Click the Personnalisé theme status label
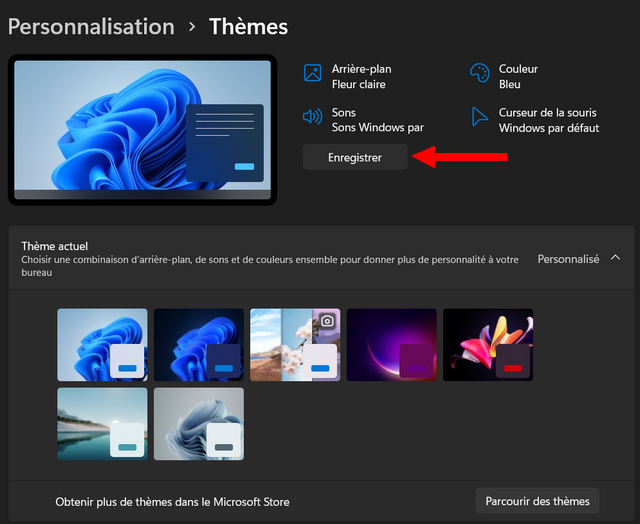This screenshot has height=524, width=640. [568, 259]
